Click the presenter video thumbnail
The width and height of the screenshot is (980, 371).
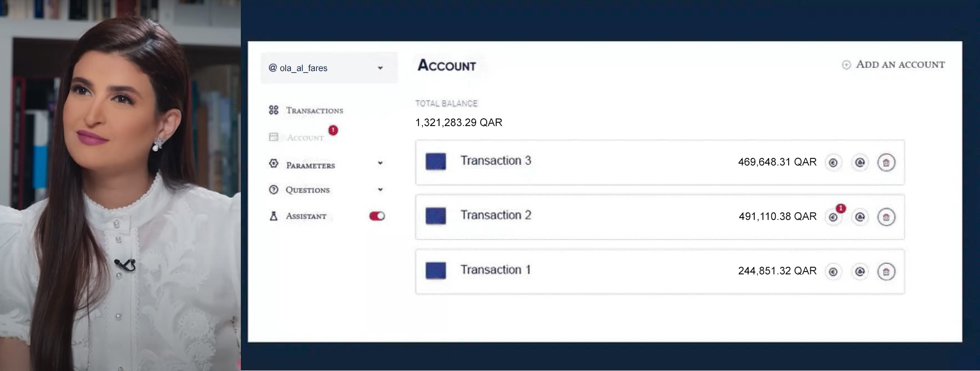(120, 185)
